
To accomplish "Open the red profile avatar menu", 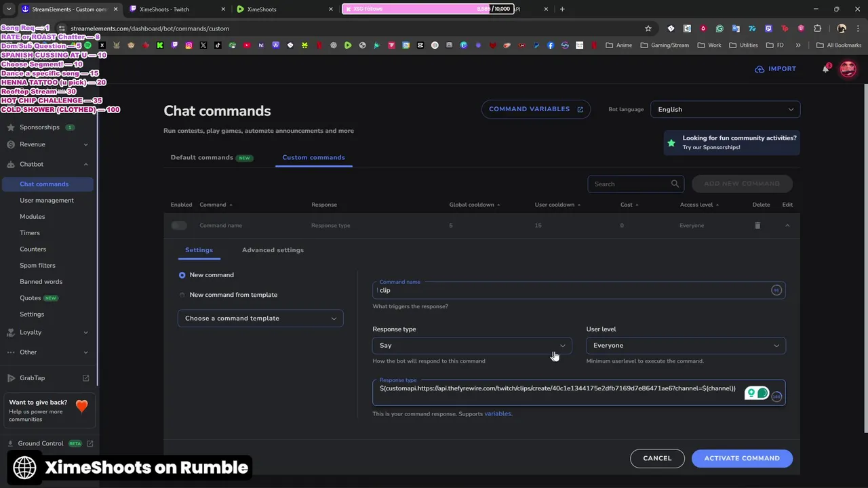I will pyautogui.click(x=848, y=69).
